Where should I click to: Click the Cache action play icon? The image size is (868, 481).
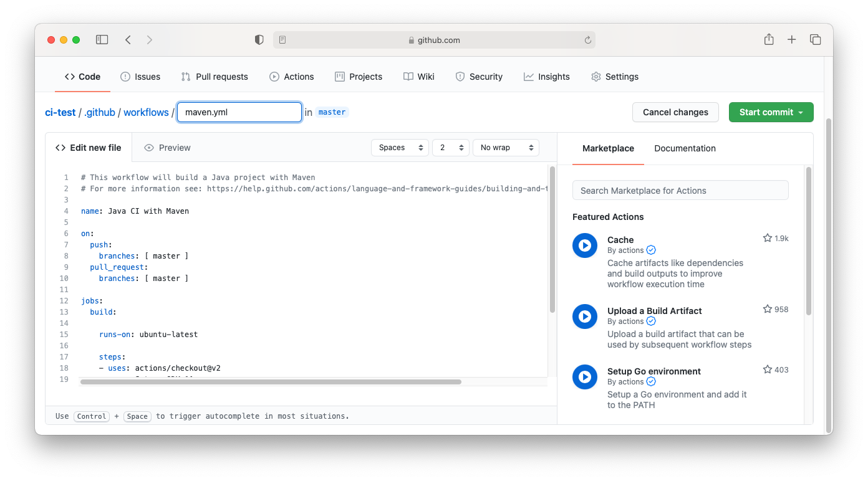585,245
